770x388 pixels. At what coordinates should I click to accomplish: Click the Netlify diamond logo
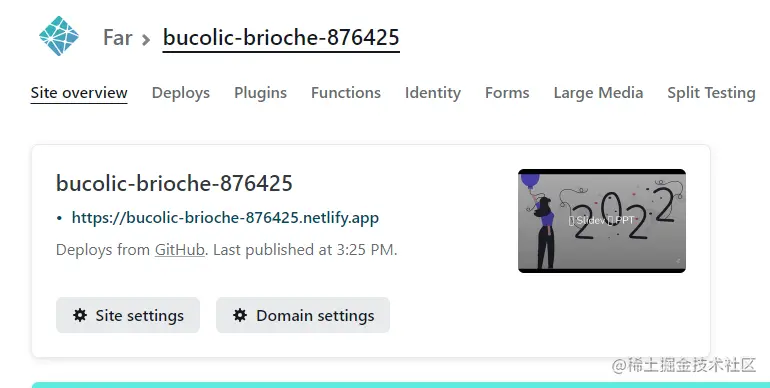tap(59, 36)
